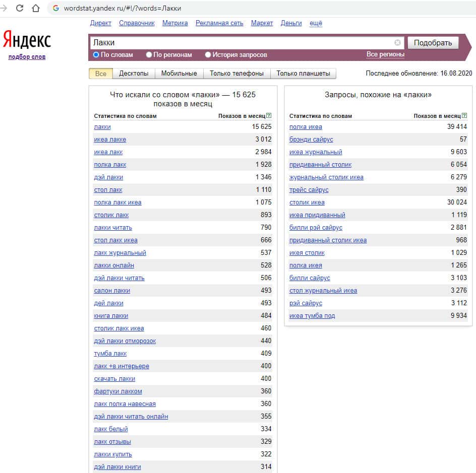476x473 pixels.
Task: Open the Все регионы region selector
Action: coord(385,54)
